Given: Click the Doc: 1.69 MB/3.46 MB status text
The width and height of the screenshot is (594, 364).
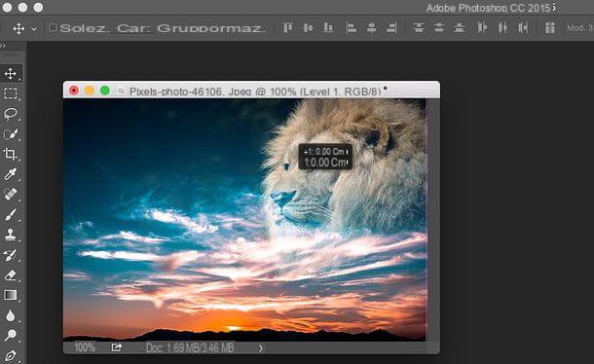Looking at the screenshot, I should click(x=190, y=347).
